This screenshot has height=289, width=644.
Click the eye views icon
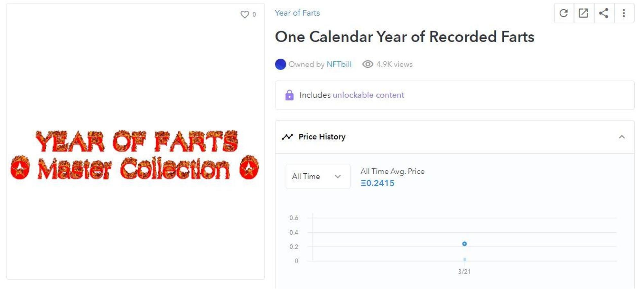[x=368, y=64]
